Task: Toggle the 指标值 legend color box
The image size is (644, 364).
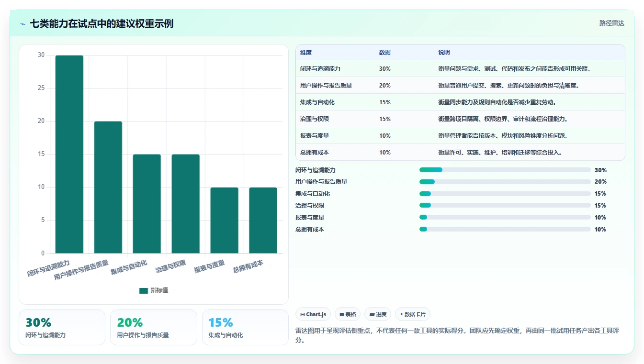Action: coord(144,290)
